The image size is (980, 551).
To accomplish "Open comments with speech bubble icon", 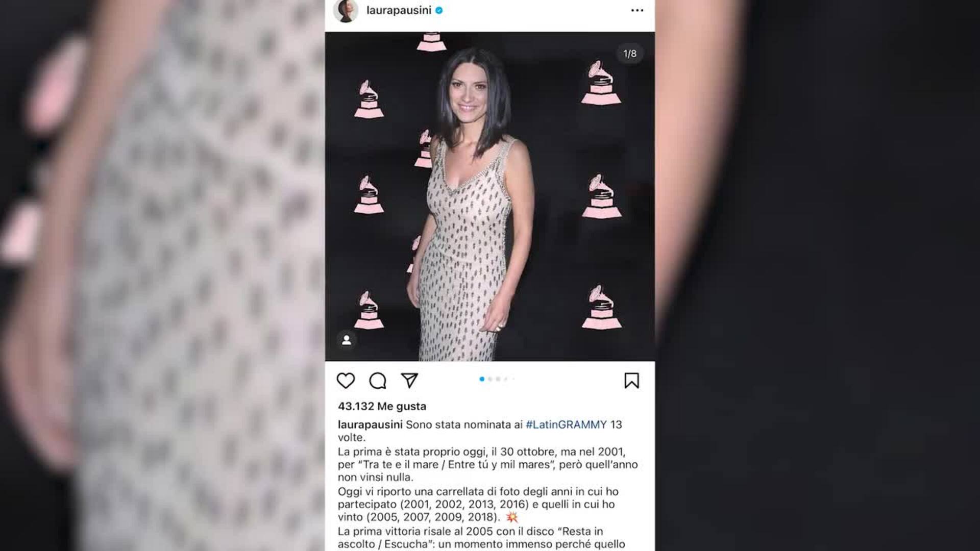I will click(378, 381).
